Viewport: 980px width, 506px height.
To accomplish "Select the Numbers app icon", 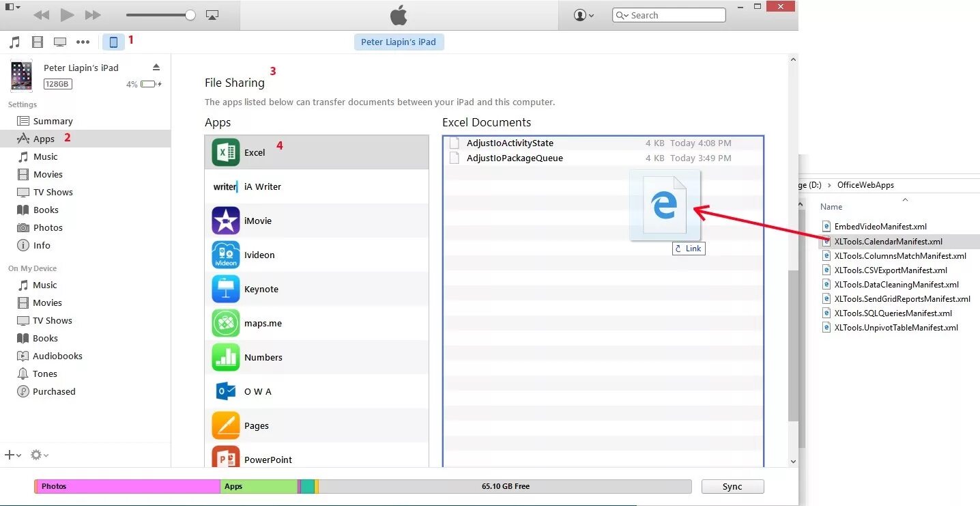I will (x=225, y=357).
